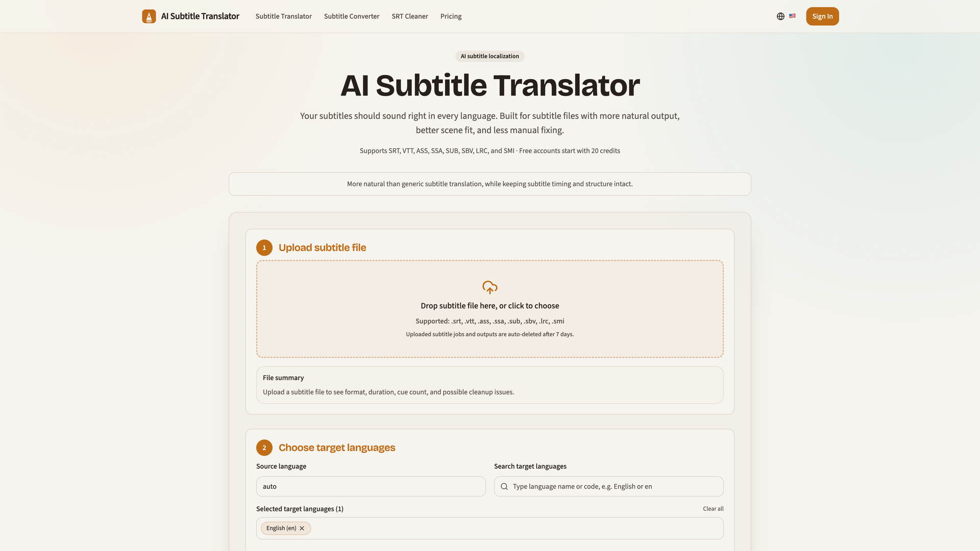Click the cloud upload icon
The image size is (980, 551).
[x=489, y=287]
